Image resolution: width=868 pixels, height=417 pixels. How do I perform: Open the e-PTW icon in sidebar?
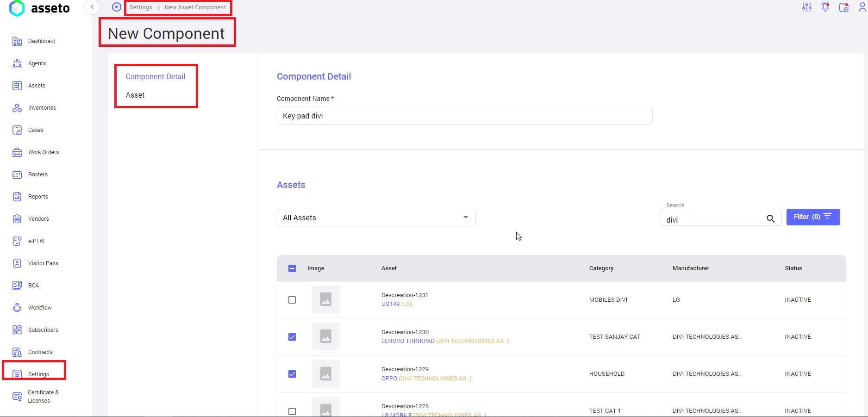pyautogui.click(x=17, y=241)
